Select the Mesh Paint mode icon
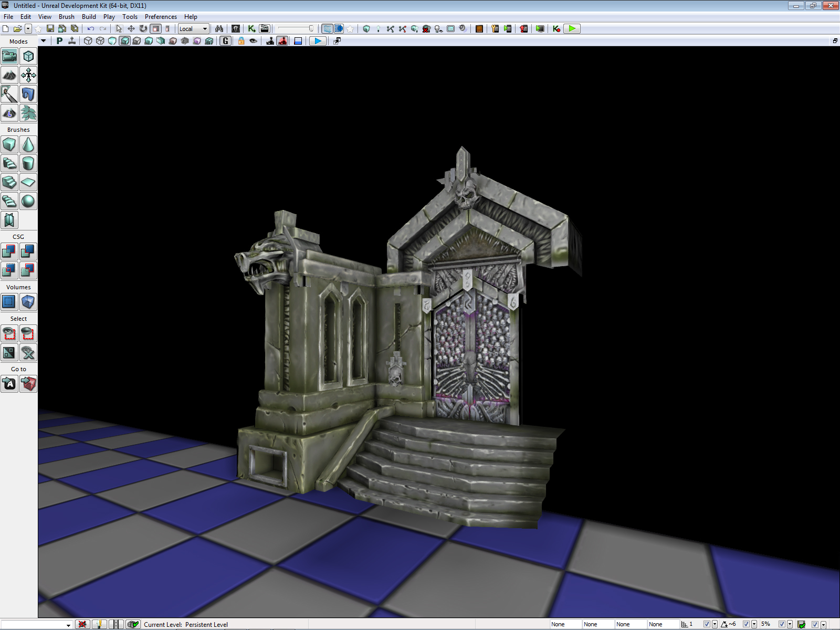 tap(9, 94)
